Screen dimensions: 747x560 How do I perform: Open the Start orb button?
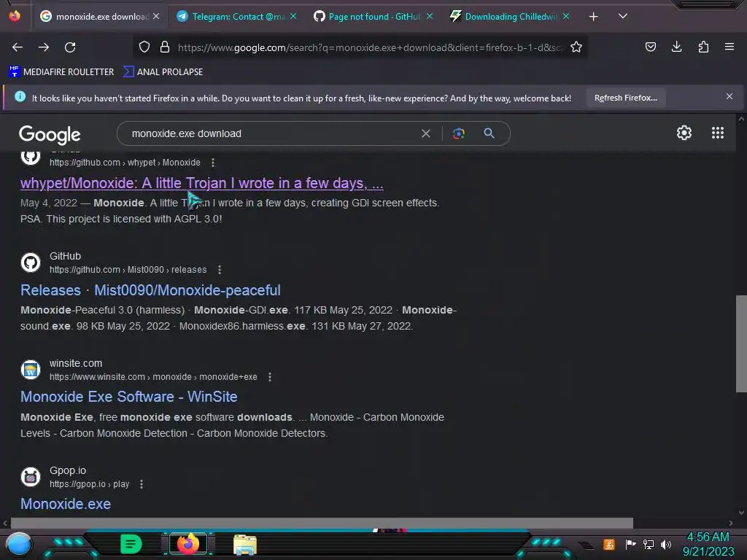click(x=18, y=544)
